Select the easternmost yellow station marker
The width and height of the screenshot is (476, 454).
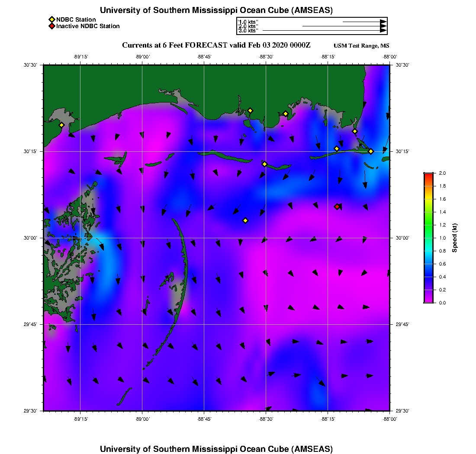tap(371, 151)
